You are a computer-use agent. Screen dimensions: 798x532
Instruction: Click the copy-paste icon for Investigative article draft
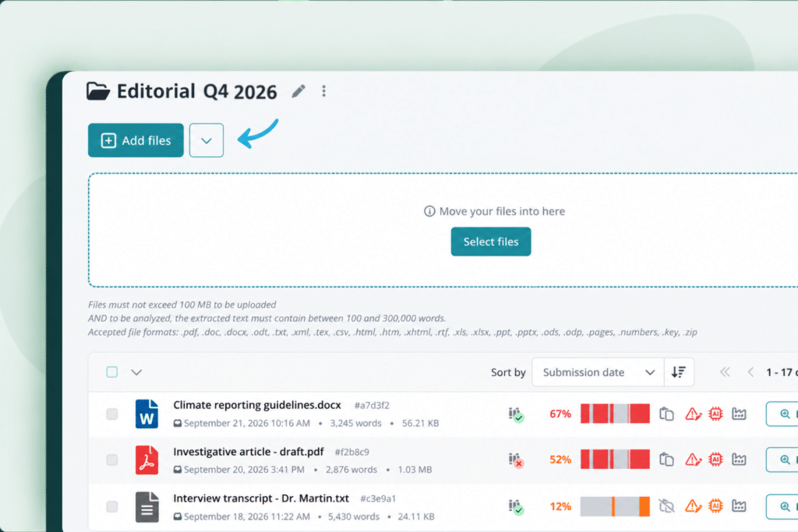[666, 460]
